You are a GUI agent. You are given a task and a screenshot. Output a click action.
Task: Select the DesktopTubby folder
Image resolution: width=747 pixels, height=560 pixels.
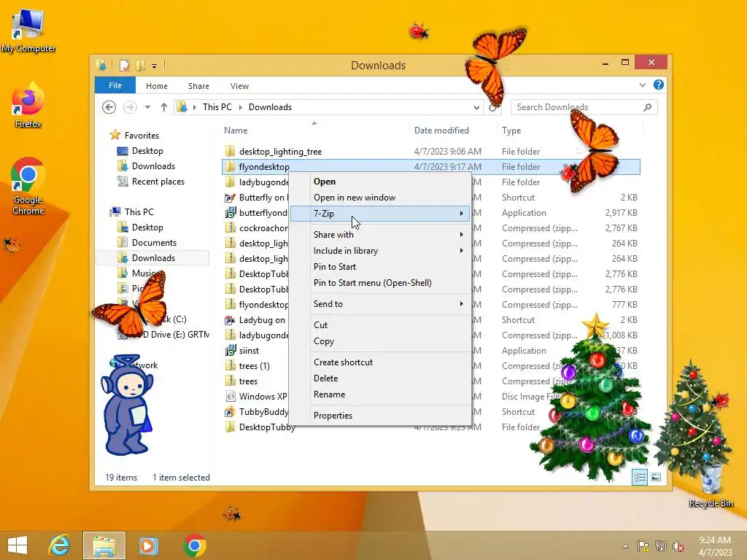pos(267,427)
